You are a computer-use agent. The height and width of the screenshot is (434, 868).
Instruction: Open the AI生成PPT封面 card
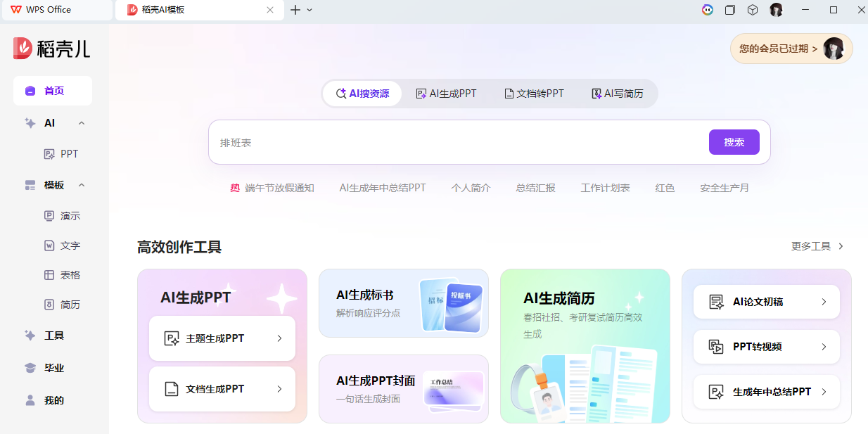coord(404,389)
